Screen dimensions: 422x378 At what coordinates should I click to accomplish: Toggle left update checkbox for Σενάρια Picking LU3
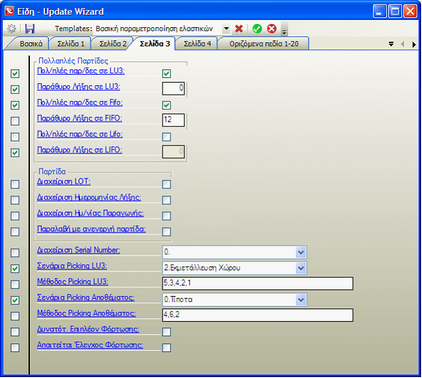click(15, 268)
